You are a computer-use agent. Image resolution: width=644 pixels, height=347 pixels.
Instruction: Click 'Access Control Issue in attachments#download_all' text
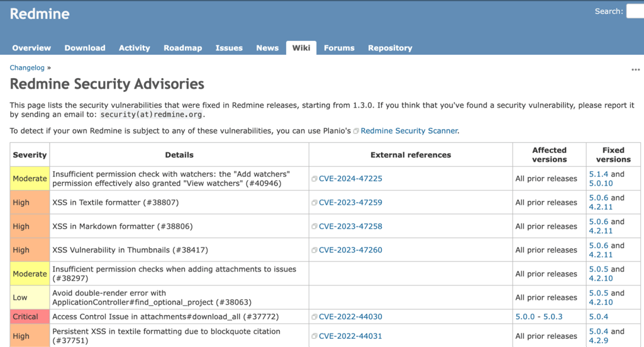[x=146, y=317]
